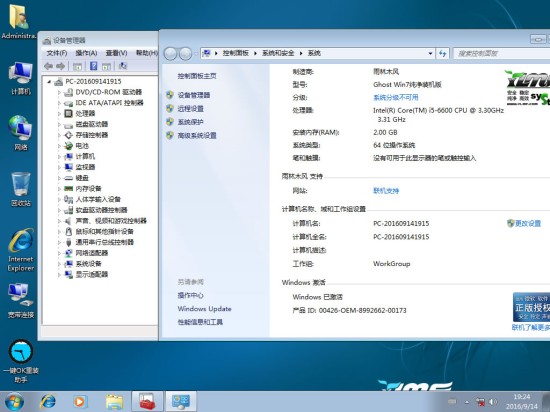Image resolution: width=550 pixels, height=412 pixels.
Task: Click Back arrow in Device Manager toolbar
Action: 48,66
